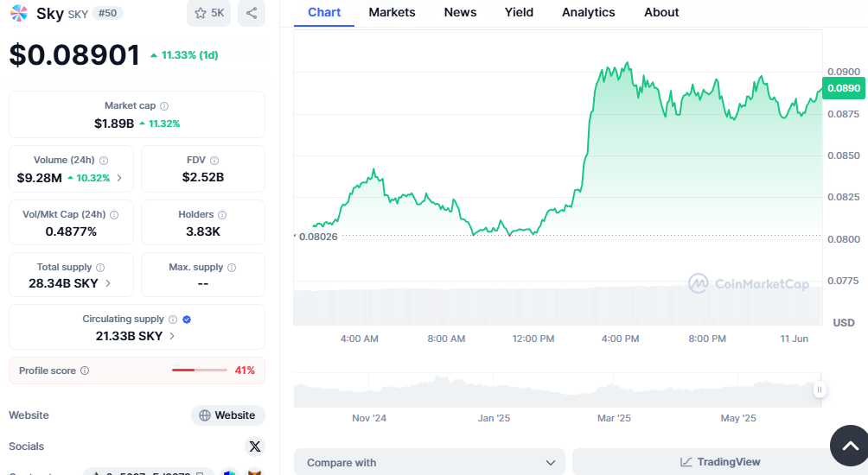Switch to the Chart tab
The height and width of the screenshot is (475, 868).
coord(324,13)
